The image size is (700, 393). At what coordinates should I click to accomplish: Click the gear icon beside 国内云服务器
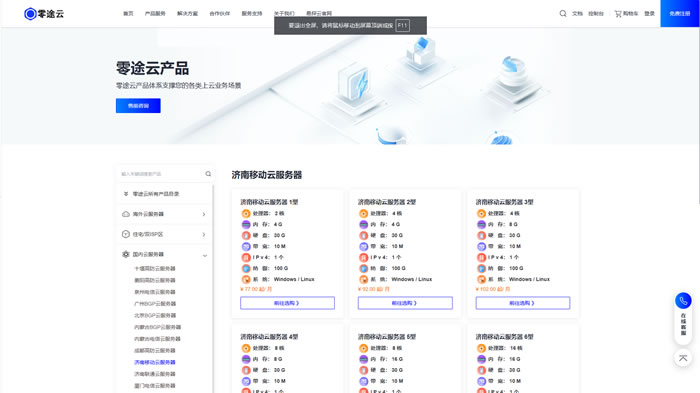(x=126, y=254)
